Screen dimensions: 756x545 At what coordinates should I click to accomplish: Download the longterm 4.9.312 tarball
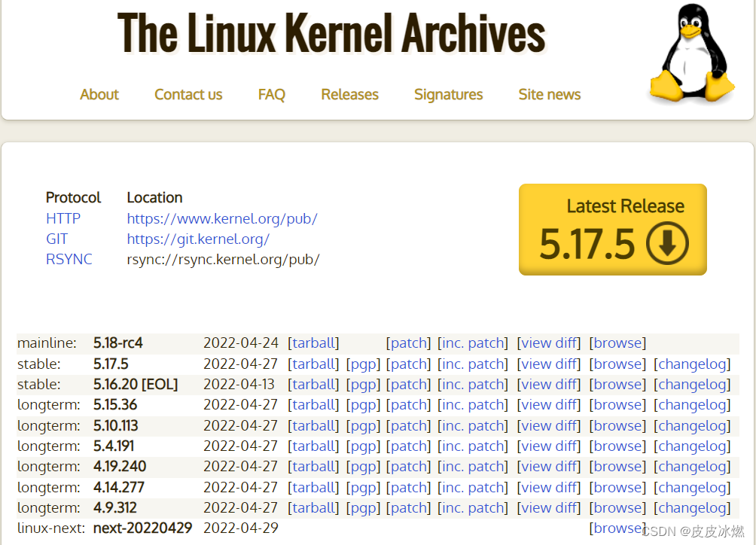[x=313, y=508]
